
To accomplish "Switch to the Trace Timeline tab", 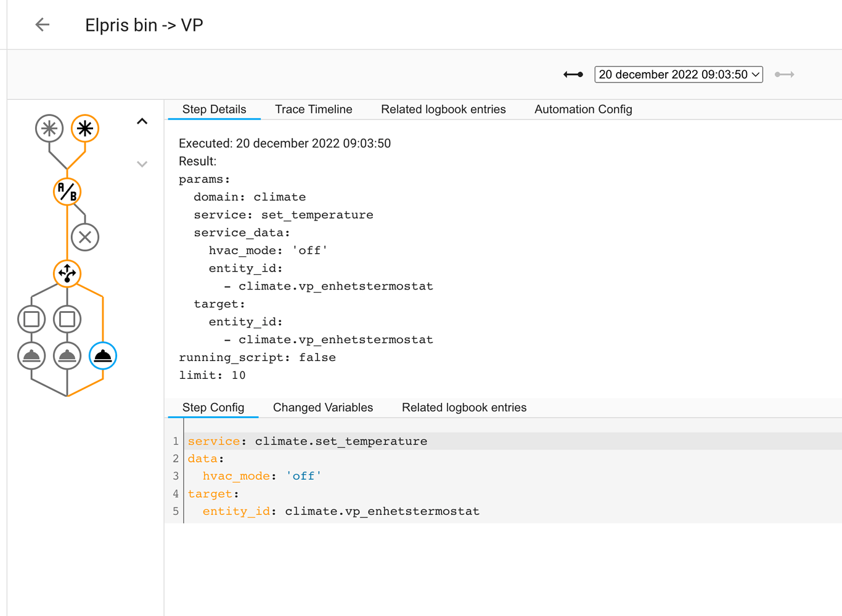I will pyautogui.click(x=314, y=109).
